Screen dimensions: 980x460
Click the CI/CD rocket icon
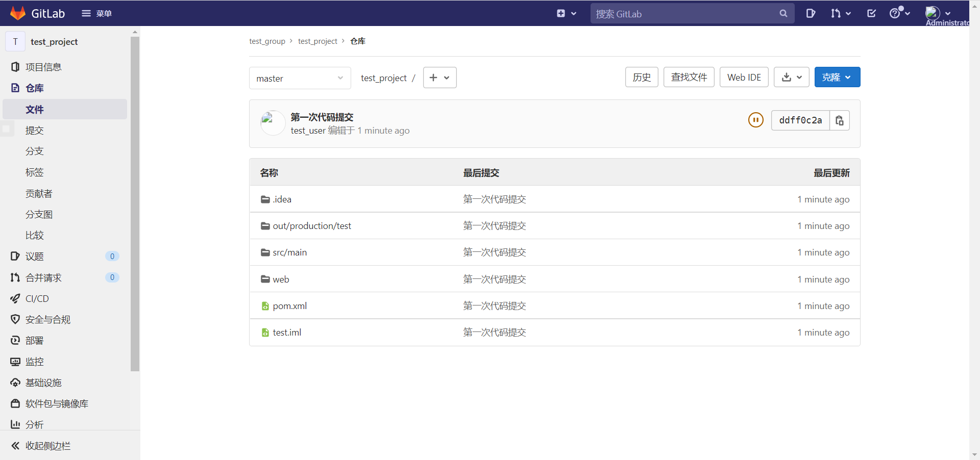[x=15, y=298]
